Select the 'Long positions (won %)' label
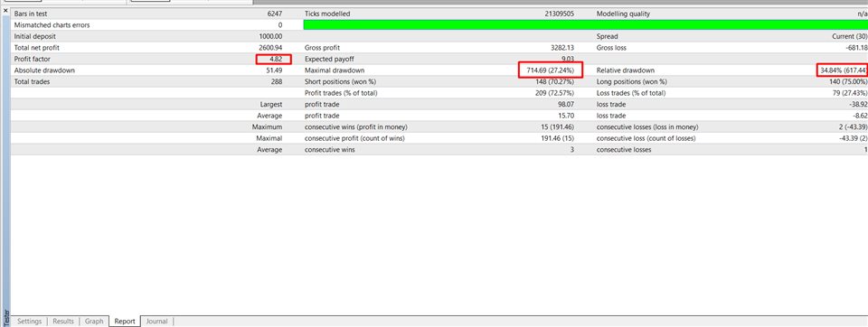The image size is (868, 327). pos(633,82)
